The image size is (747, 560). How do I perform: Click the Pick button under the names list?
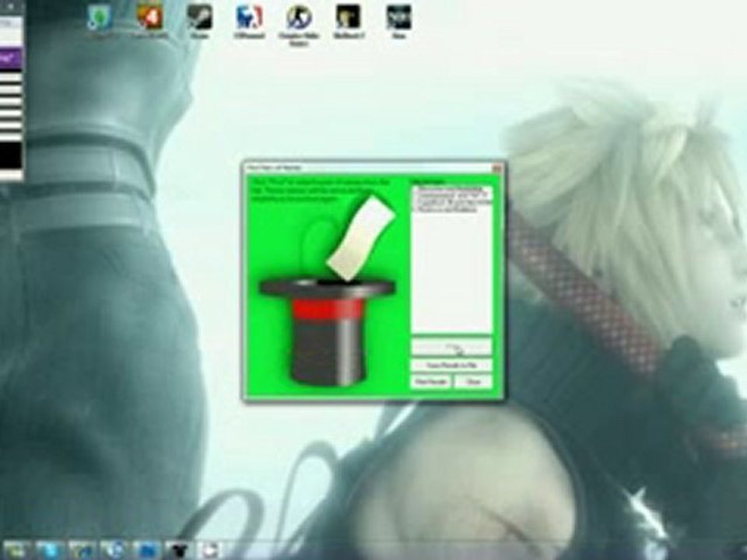(451, 347)
